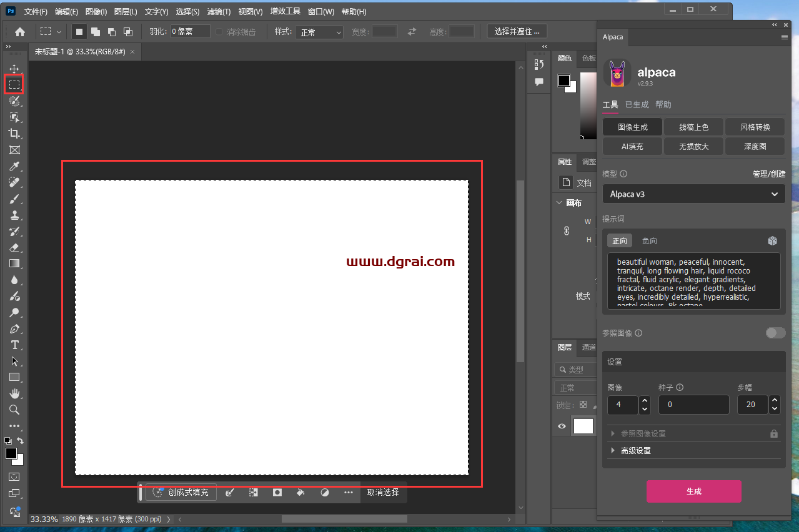Open the 滤镜(T) menu
This screenshot has width=799, height=532.
tap(219, 12)
